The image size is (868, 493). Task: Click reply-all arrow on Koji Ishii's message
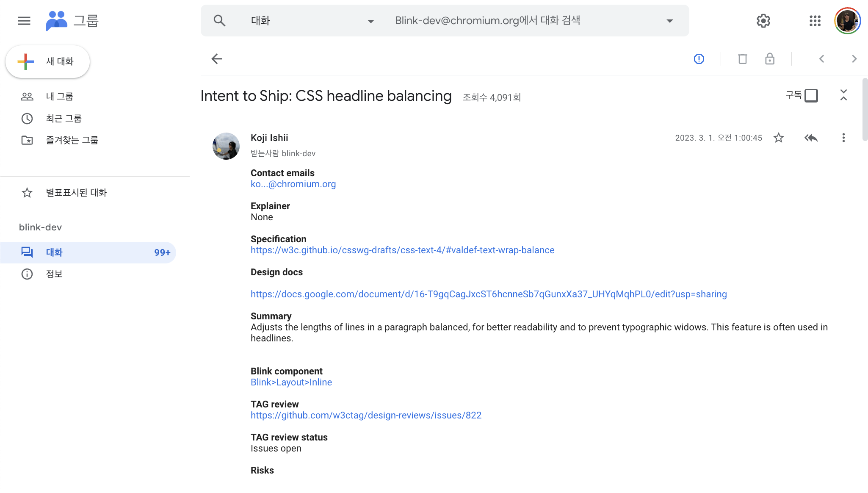tap(811, 138)
